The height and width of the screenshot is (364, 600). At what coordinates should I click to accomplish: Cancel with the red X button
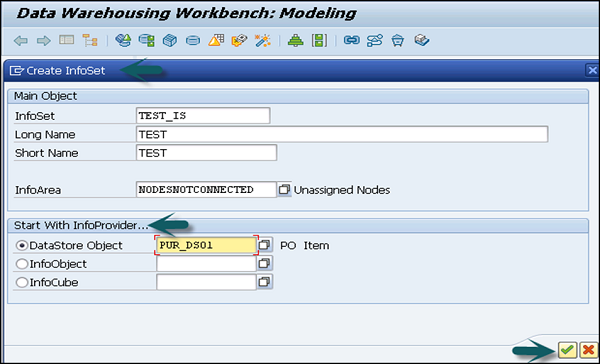[x=588, y=350]
